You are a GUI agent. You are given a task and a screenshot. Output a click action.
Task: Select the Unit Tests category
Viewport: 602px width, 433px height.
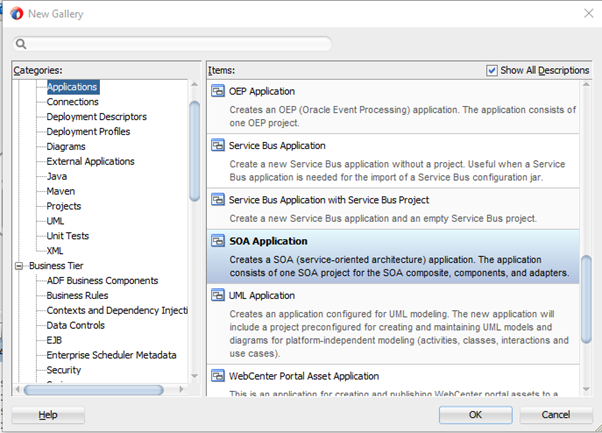68,236
